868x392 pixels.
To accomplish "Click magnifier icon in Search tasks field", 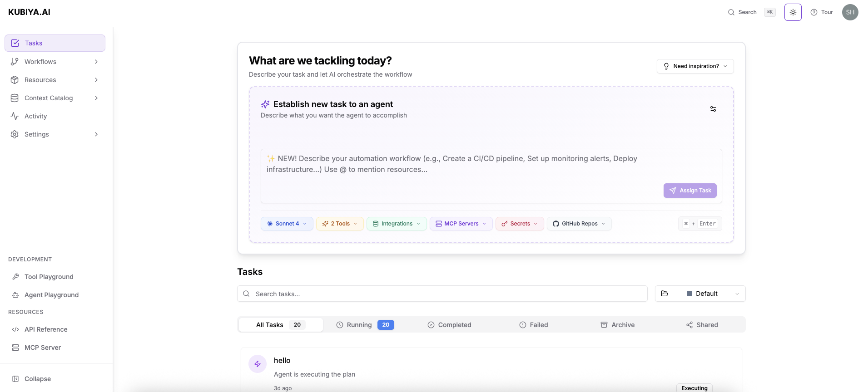I will click(246, 294).
